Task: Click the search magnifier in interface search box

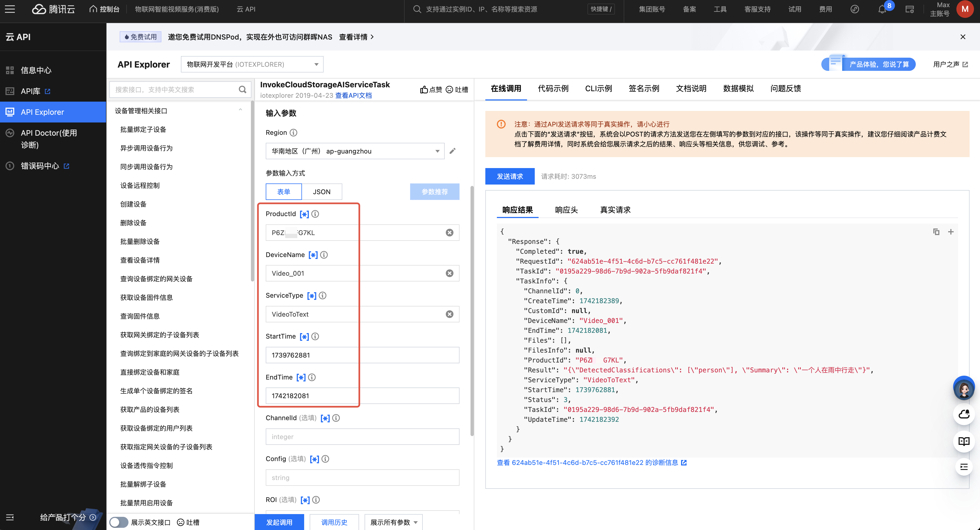Action: click(242, 90)
